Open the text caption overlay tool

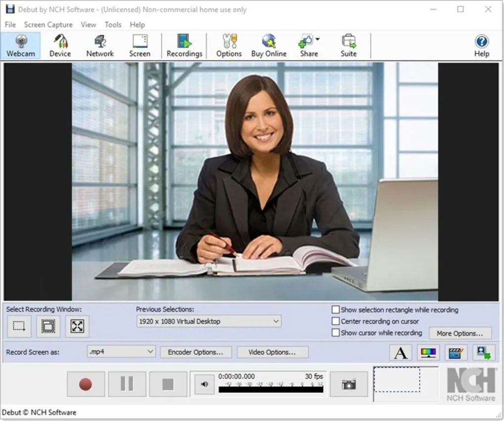click(400, 352)
